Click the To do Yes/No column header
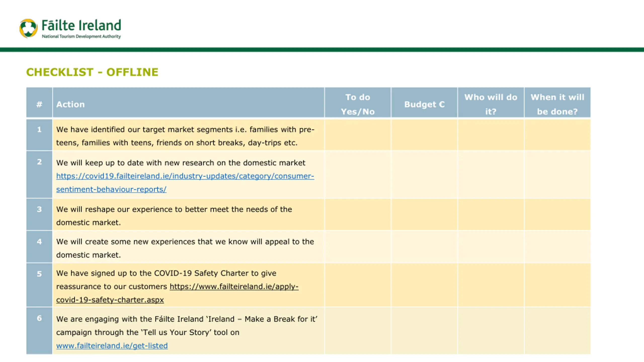 point(357,104)
